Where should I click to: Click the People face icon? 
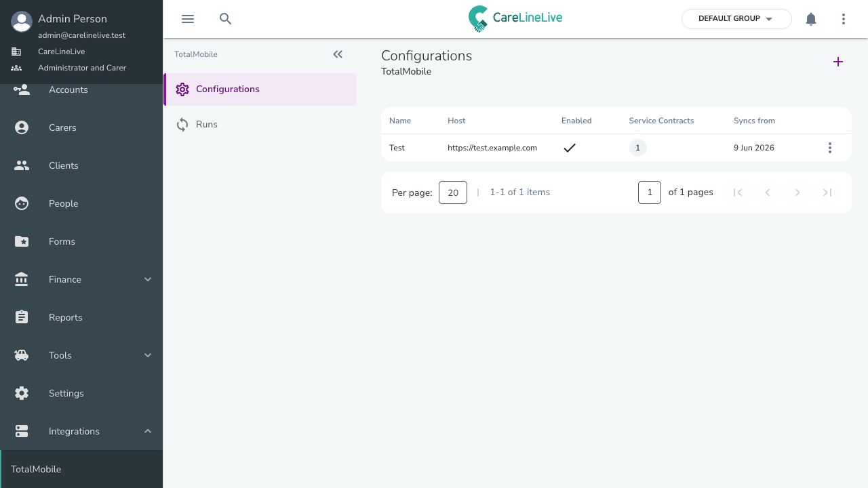(22, 203)
